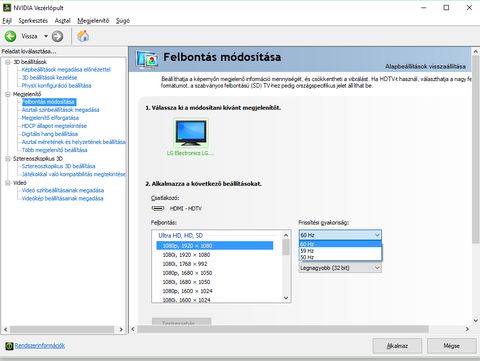Open the Szerkesztés menu

tap(33, 21)
